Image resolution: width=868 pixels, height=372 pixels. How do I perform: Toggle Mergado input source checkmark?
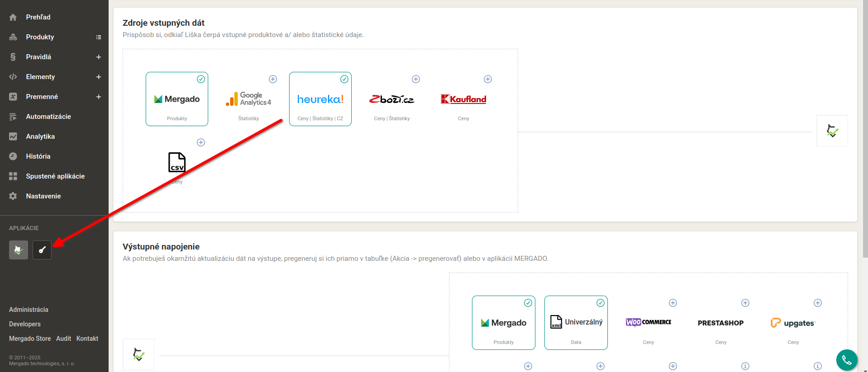pos(201,79)
